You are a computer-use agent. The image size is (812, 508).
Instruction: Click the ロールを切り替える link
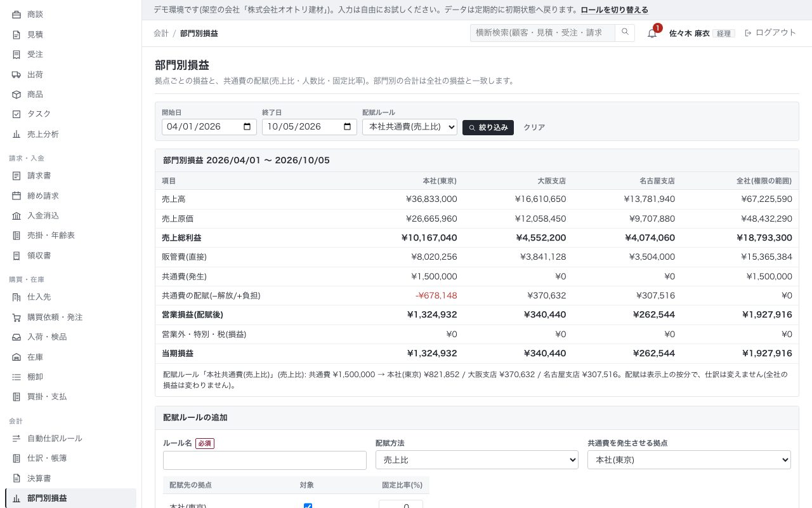615,10
